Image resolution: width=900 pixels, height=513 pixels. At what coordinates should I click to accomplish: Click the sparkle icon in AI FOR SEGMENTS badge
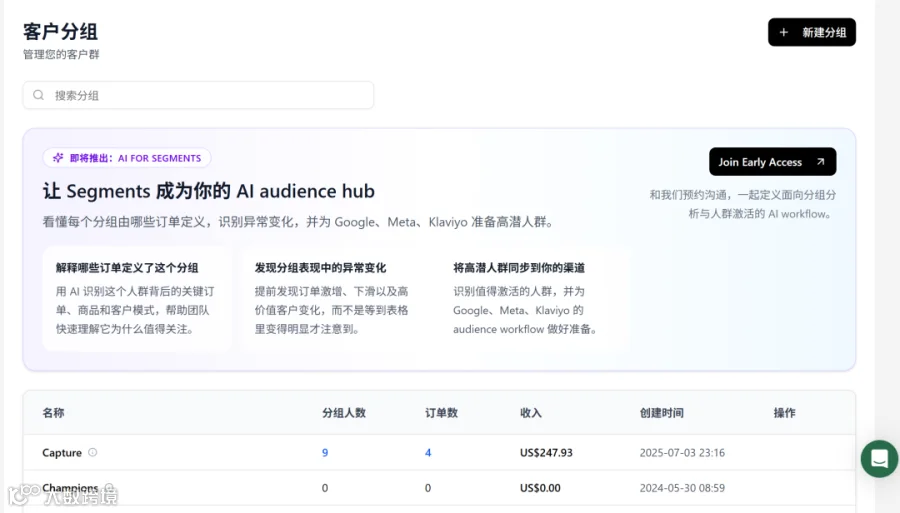coord(58,158)
